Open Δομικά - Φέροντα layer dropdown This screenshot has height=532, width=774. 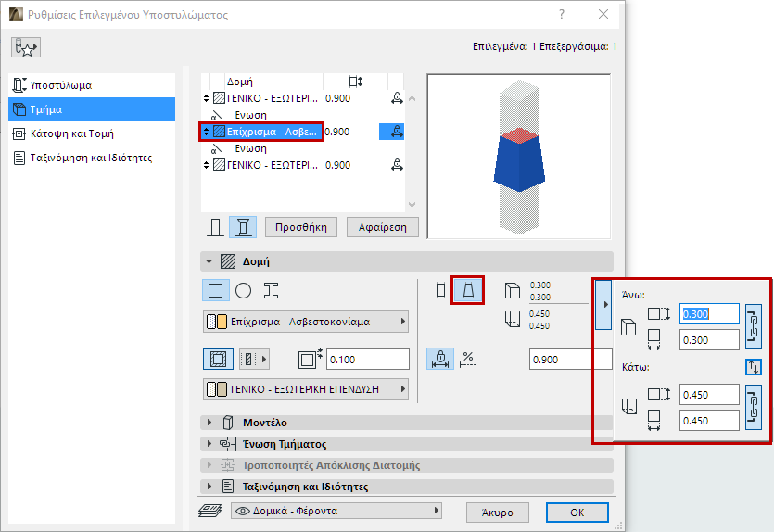(336, 511)
